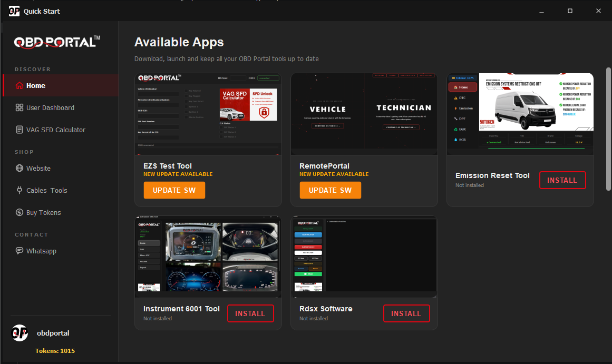The width and height of the screenshot is (612, 364).
Task: Click 'NEW UPDATE AVAILABLE' under RemotePortal
Action: pyautogui.click(x=334, y=174)
